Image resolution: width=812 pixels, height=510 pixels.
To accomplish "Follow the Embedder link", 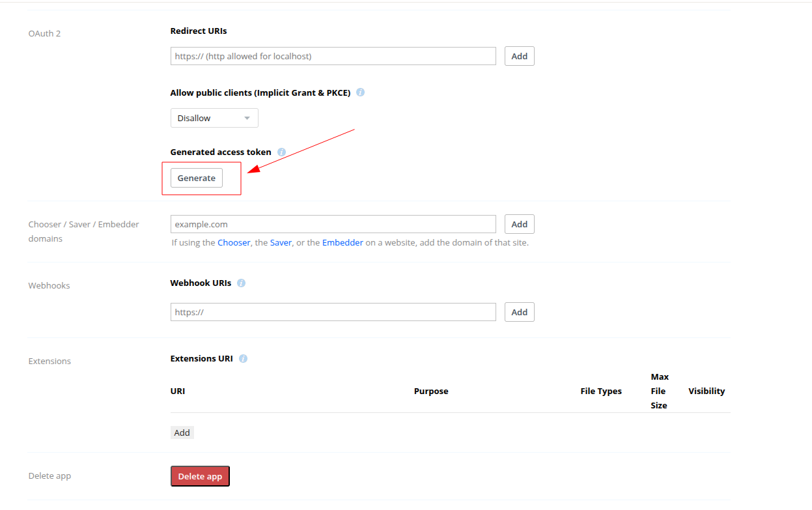I will 343,242.
